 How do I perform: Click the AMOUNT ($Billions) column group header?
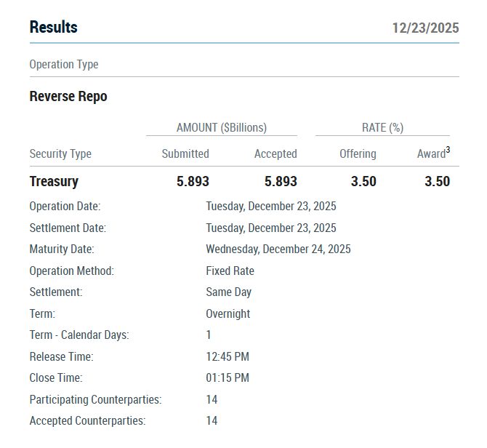[222, 128]
